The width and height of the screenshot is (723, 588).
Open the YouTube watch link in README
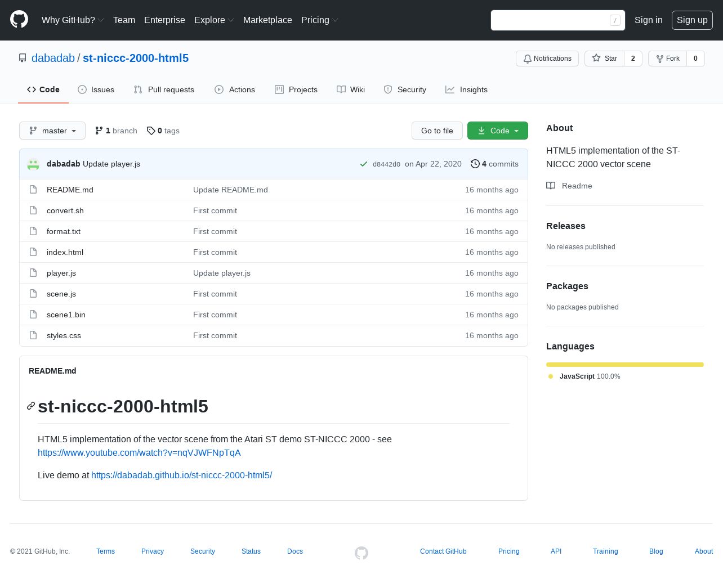[139, 452]
